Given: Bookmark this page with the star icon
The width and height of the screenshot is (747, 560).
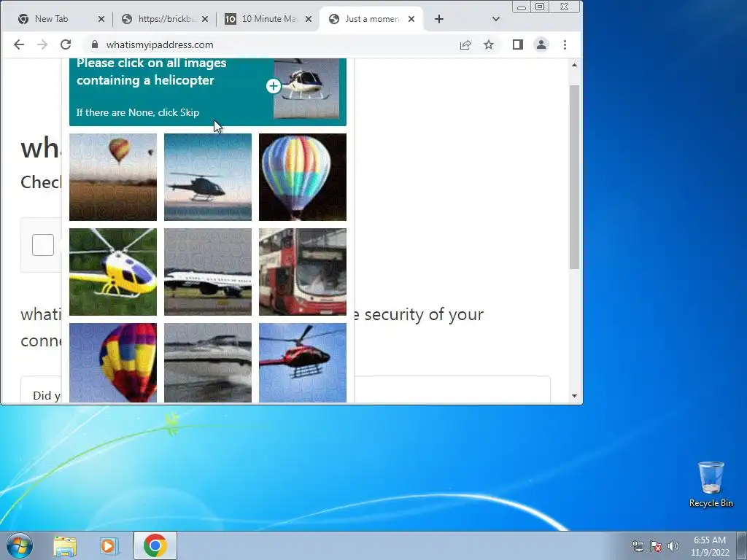Looking at the screenshot, I should 489,44.
